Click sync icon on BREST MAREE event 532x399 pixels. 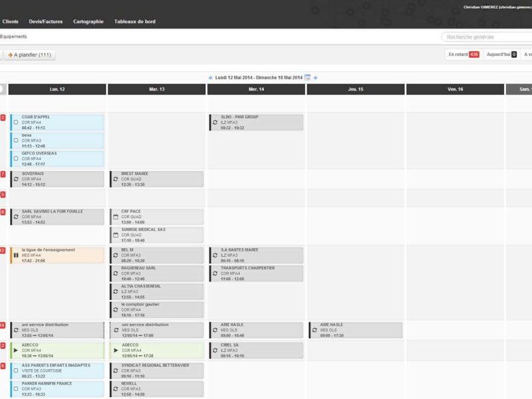pos(115,179)
